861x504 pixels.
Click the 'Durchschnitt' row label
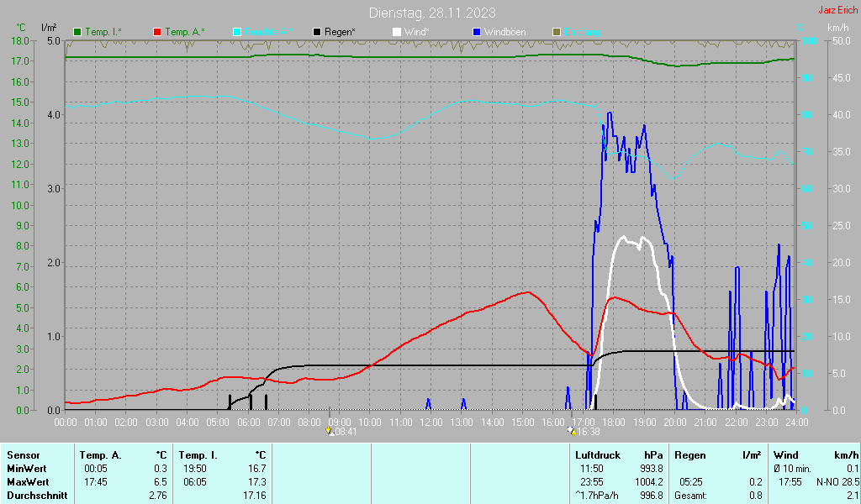click(x=37, y=496)
